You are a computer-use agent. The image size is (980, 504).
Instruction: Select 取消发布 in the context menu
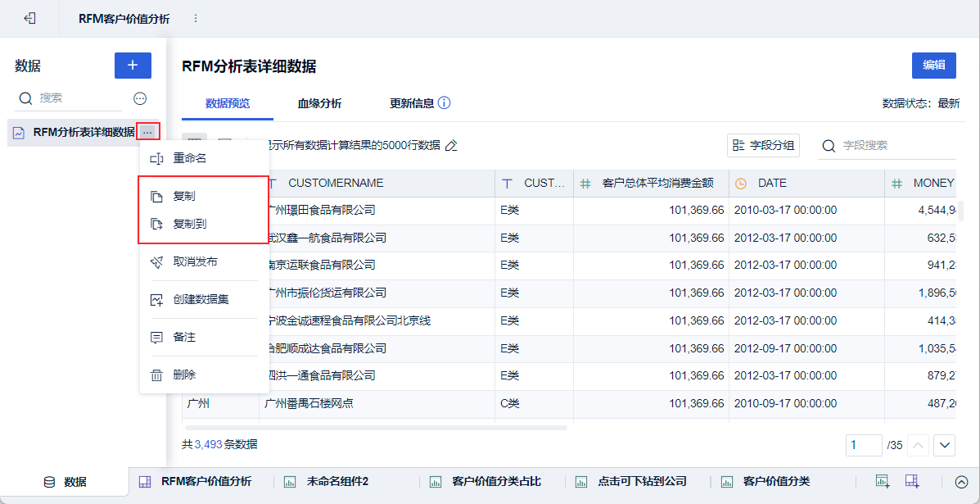[205, 262]
